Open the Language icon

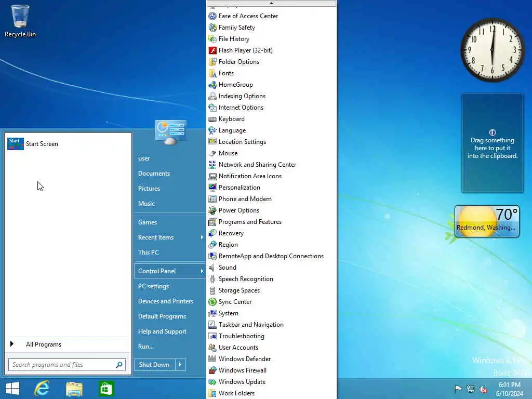tap(212, 130)
